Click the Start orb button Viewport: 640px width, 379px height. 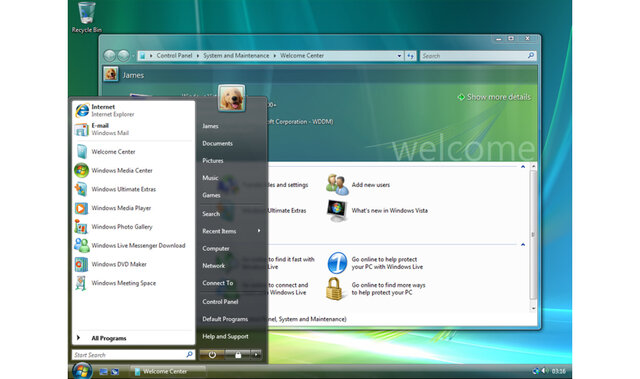[82, 370]
